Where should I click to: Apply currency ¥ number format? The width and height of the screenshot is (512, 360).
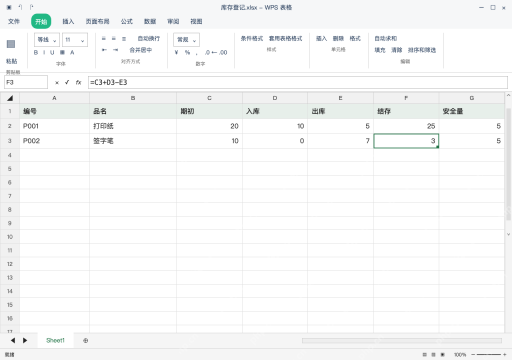[176, 52]
